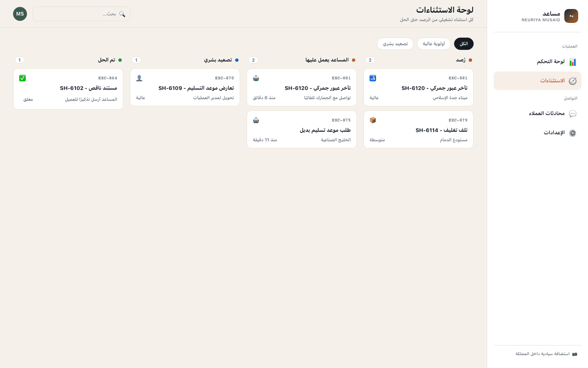Click the magnifier icon in search box
The width and height of the screenshot is (588, 368).
click(122, 14)
